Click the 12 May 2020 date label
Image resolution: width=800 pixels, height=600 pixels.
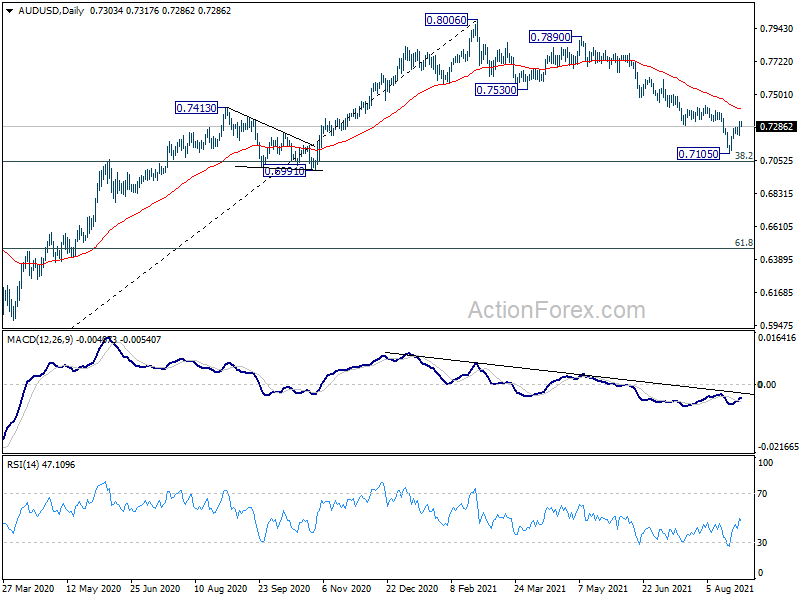pos(94,589)
